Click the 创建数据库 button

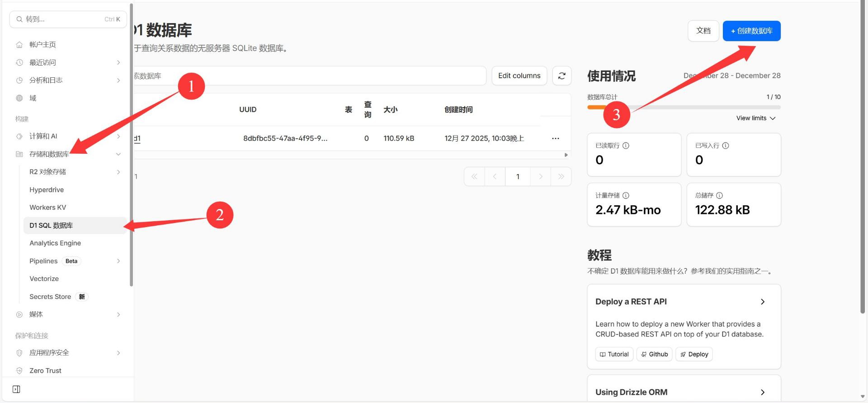click(751, 31)
